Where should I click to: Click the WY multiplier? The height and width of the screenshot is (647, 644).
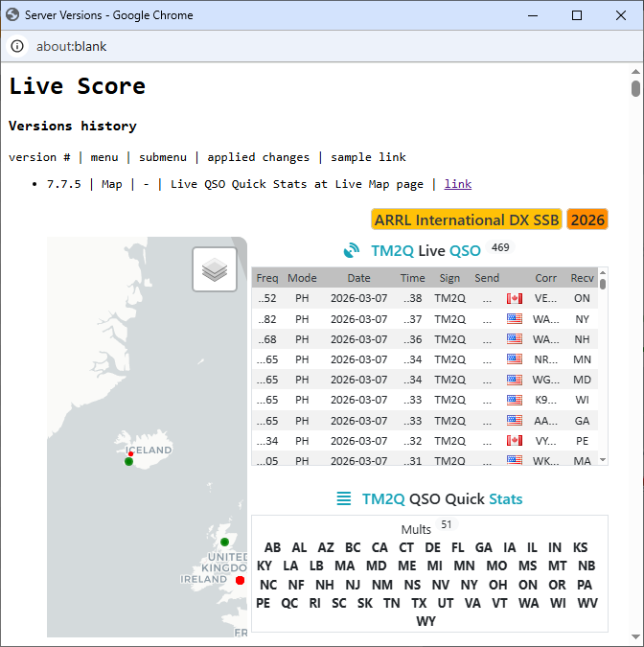[x=425, y=621]
